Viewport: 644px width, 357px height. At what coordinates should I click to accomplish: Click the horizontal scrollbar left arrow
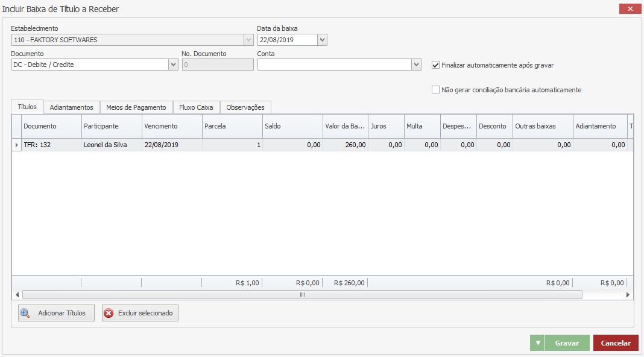(17, 295)
